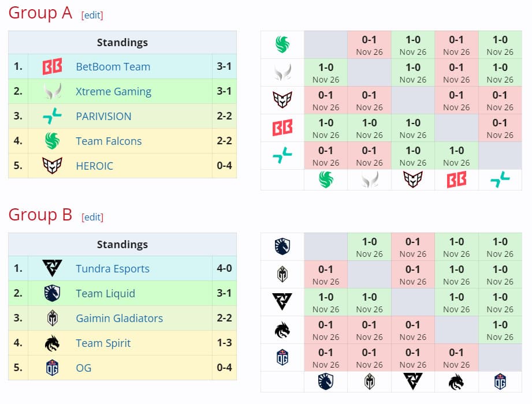This screenshot has height=404, width=532.
Task: Select the Gaimin Gladiators helmet logo
Action: 52,318
